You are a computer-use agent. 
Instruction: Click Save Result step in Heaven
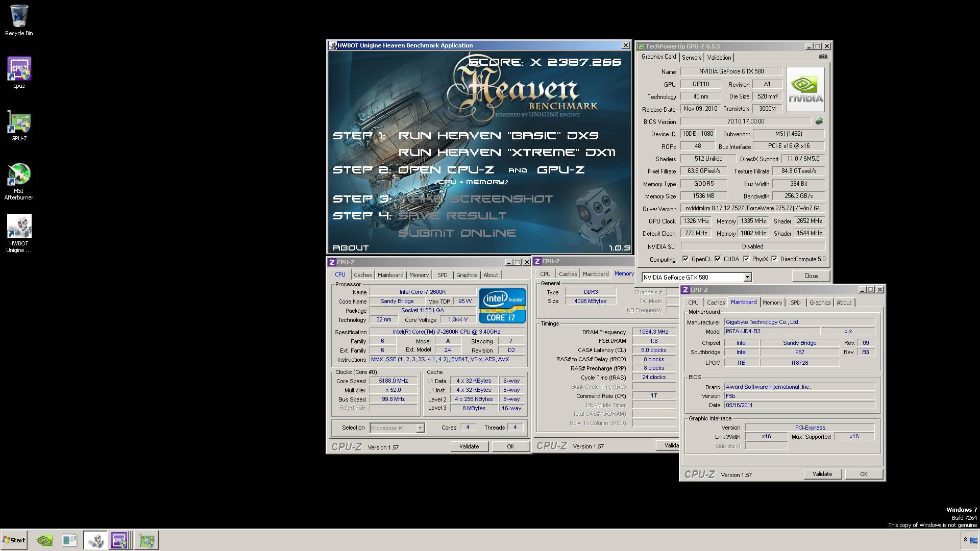[x=452, y=216]
